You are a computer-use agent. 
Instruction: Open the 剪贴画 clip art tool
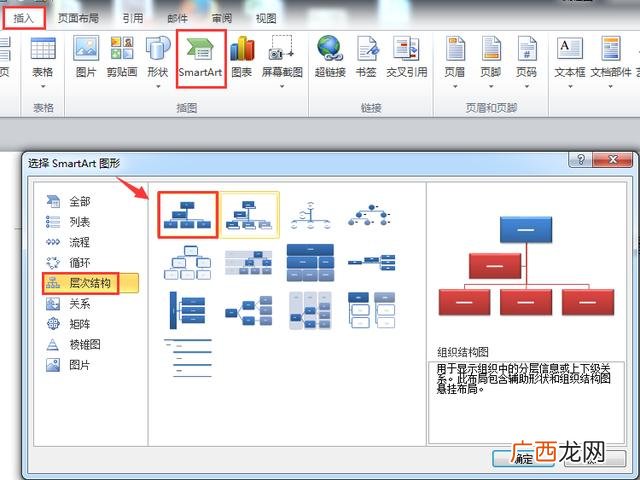[x=122, y=49]
